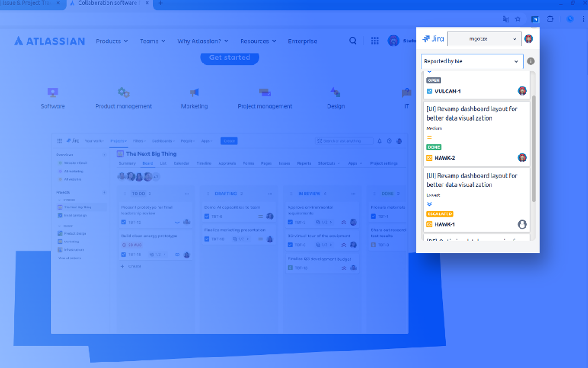The image size is (588, 368).
Task: Click the search field in the Jira preview
Action: (344, 141)
